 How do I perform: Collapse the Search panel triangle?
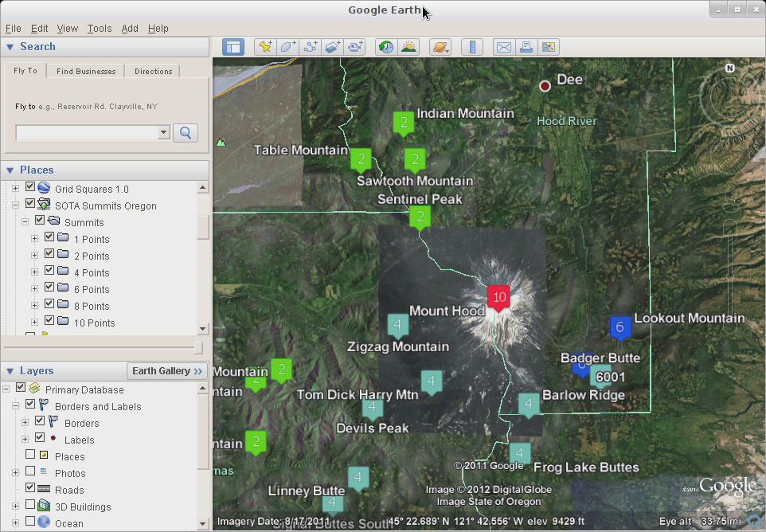(10, 47)
